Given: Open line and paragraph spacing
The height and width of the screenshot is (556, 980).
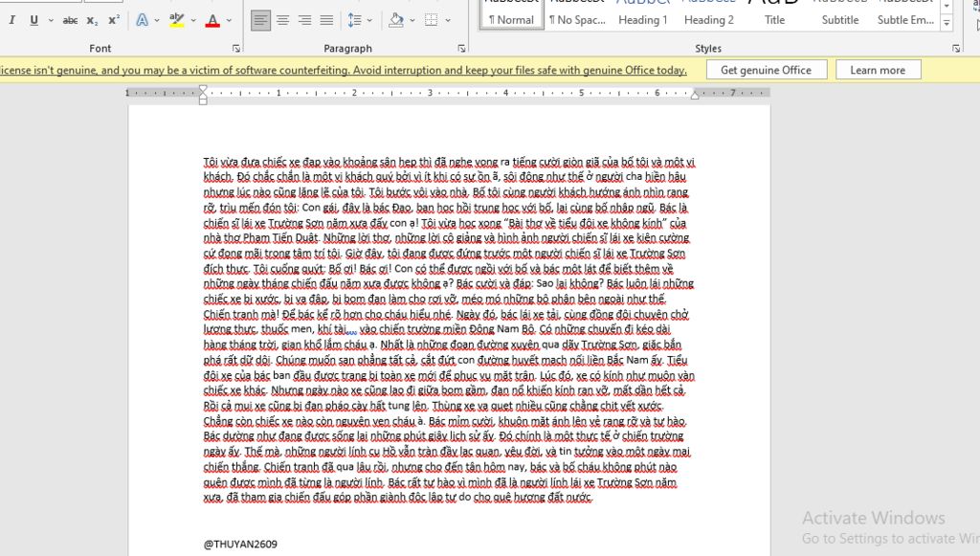Looking at the screenshot, I should 354,20.
